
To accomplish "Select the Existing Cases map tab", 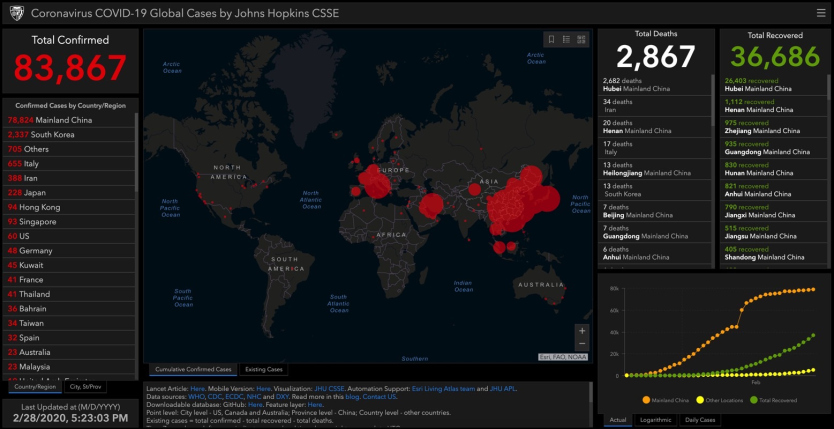I will [264, 369].
